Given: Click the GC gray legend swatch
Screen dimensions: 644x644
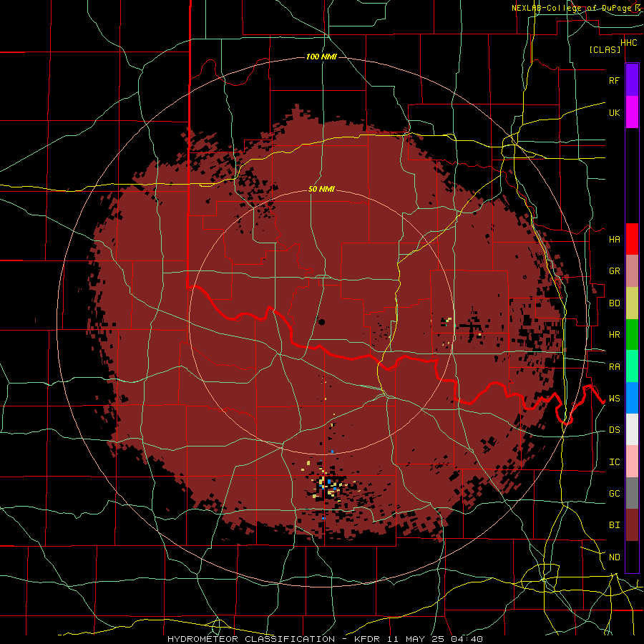Looking at the screenshot, I should click(632, 493).
